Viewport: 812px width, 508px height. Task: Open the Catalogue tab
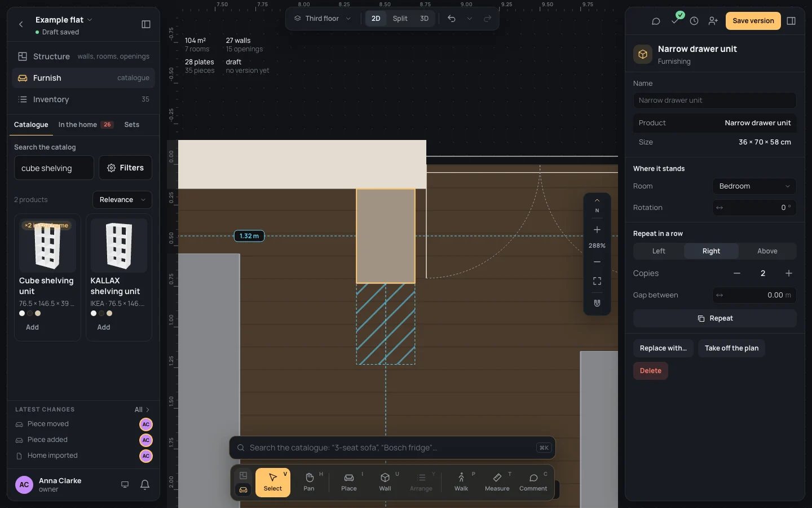[31, 125]
